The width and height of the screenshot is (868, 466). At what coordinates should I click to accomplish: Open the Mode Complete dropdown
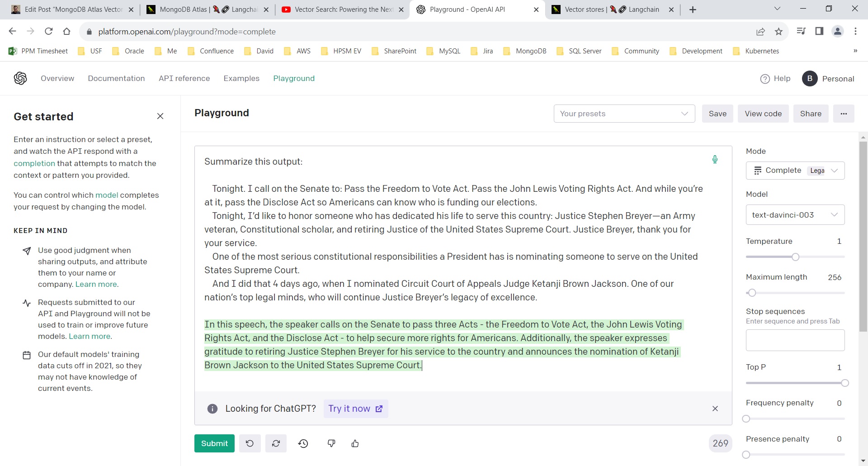(795, 171)
